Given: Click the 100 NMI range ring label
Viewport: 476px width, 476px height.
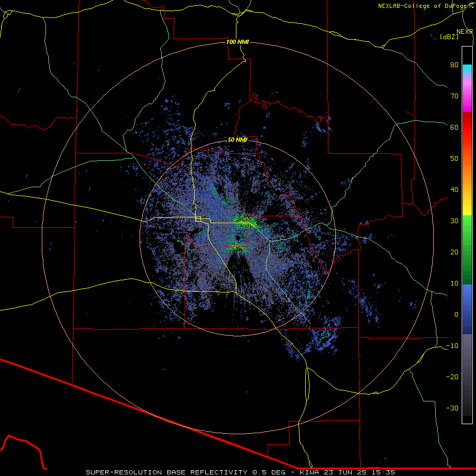Looking at the screenshot, I should tap(237, 42).
